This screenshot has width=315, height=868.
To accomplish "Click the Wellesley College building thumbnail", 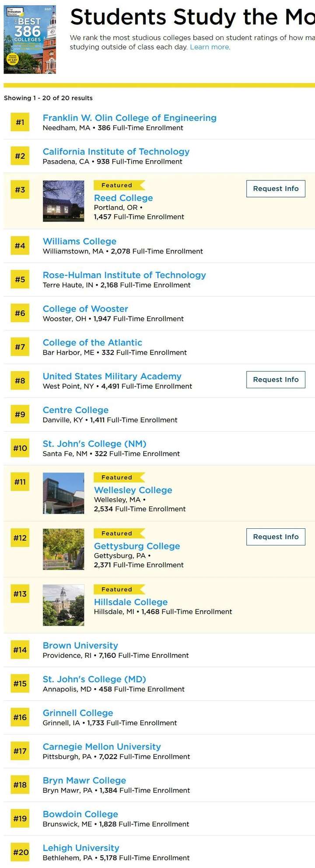I will tap(63, 493).
